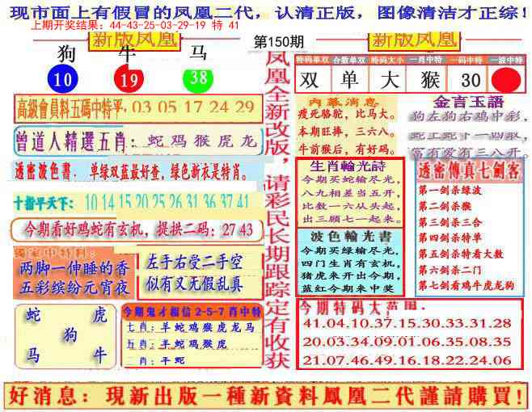Select the 五肖 row 羊蛇鸡猴虎
This screenshot has width=532, height=412.
(x=176, y=344)
